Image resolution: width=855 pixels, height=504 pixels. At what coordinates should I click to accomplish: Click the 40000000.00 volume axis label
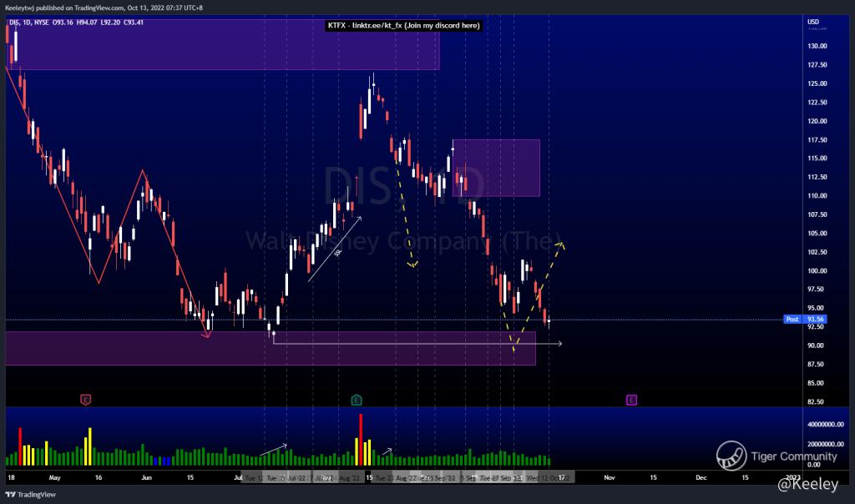(825, 425)
